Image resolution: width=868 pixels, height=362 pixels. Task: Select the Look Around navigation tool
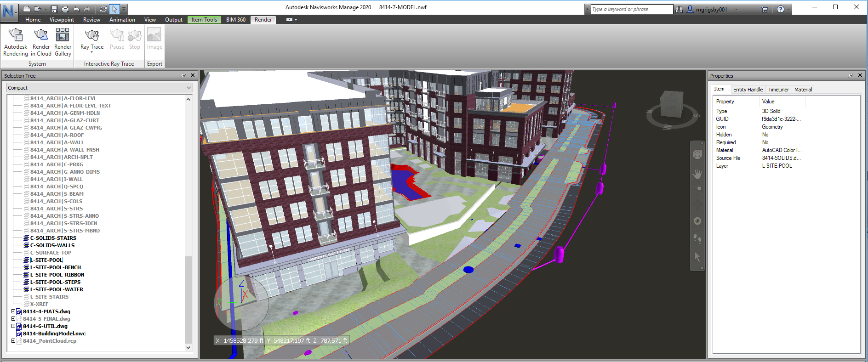(x=697, y=221)
